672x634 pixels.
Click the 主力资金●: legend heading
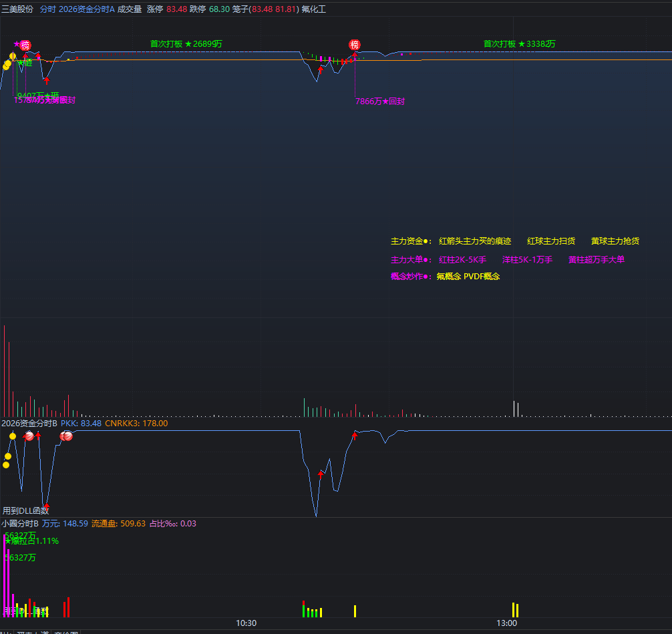411,241
